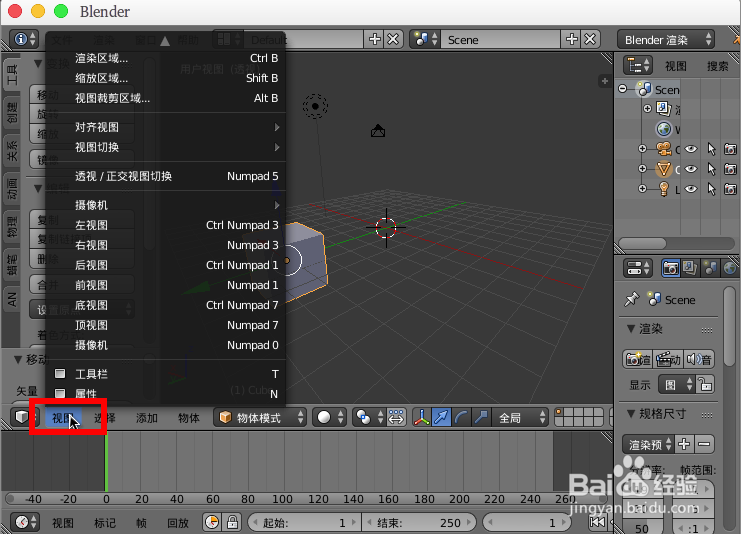Toggle Lamp visibility eye in outliner
The height and width of the screenshot is (534, 741).
tap(691, 189)
